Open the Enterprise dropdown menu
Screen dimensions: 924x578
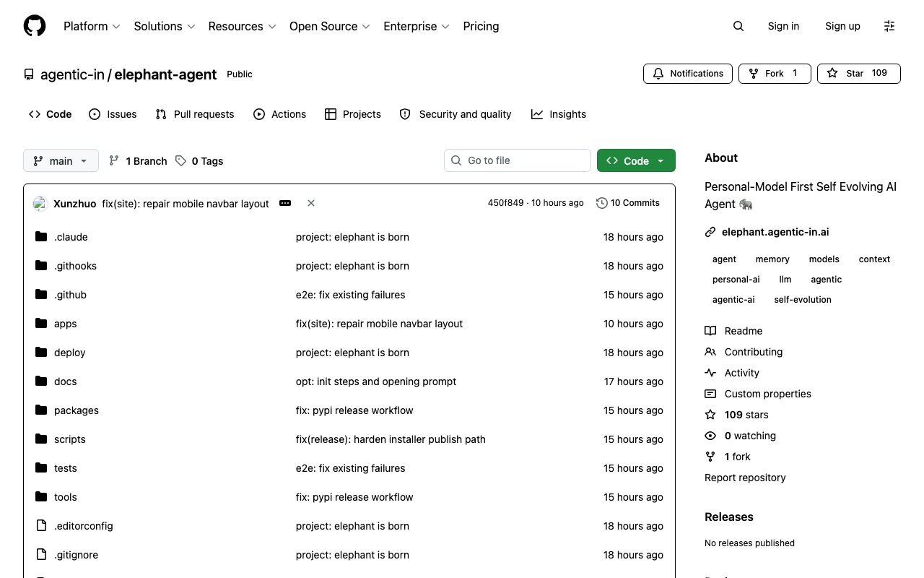coord(417,26)
